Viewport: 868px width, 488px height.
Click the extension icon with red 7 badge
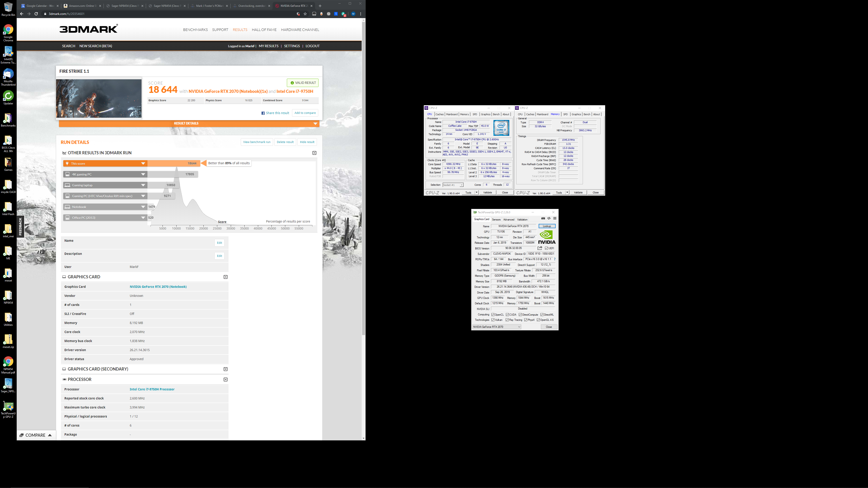click(343, 14)
